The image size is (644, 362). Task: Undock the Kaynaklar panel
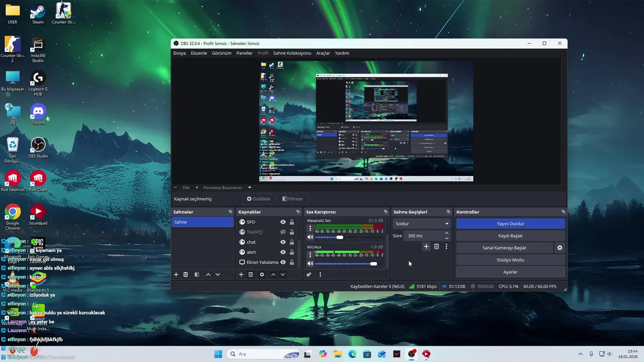coord(298,212)
